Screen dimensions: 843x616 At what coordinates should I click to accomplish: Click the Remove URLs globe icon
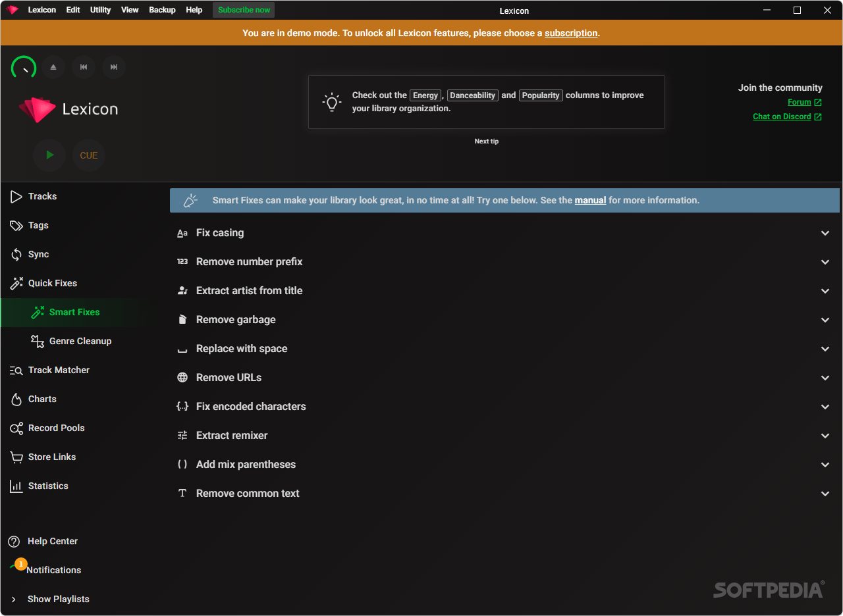[182, 378]
